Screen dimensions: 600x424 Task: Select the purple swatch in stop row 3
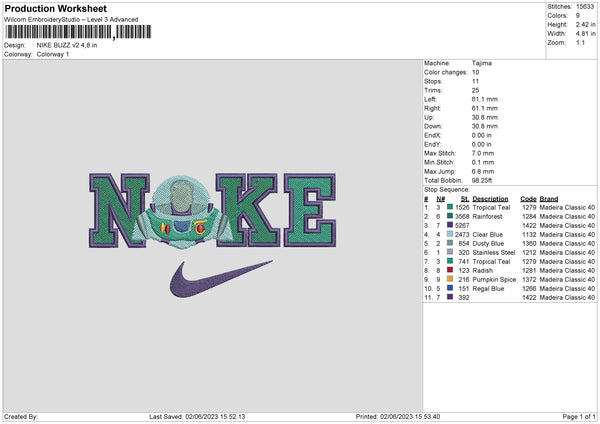[x=450, y=225]
